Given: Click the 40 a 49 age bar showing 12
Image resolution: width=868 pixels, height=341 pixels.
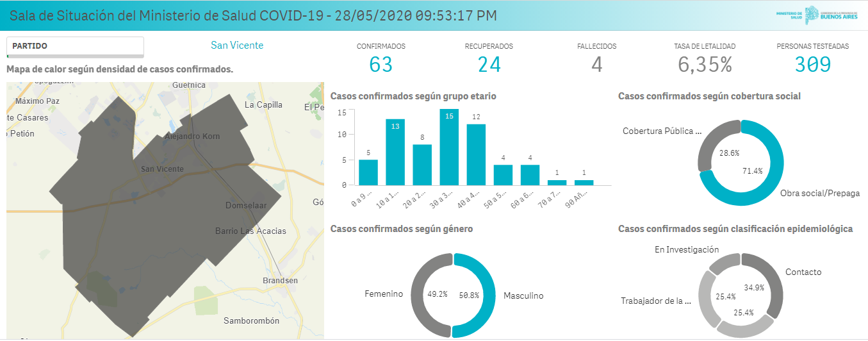Looking at the screenshot, I should coord(475,154).
